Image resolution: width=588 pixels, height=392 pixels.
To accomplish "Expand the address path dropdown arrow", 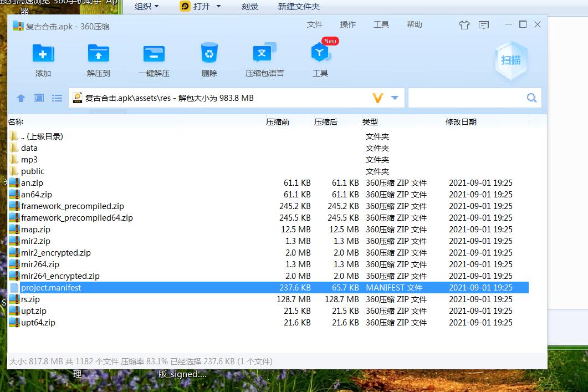I will click(x=395, y=98).
